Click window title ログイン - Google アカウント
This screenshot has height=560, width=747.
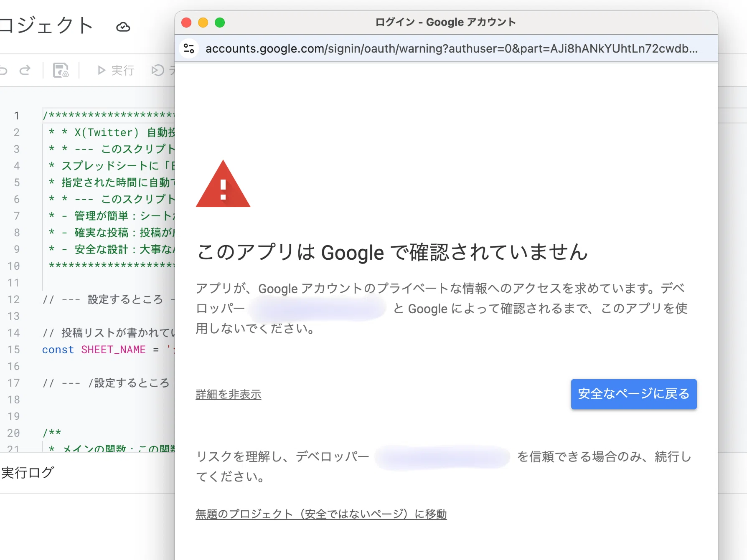click(x=445, y=22)
